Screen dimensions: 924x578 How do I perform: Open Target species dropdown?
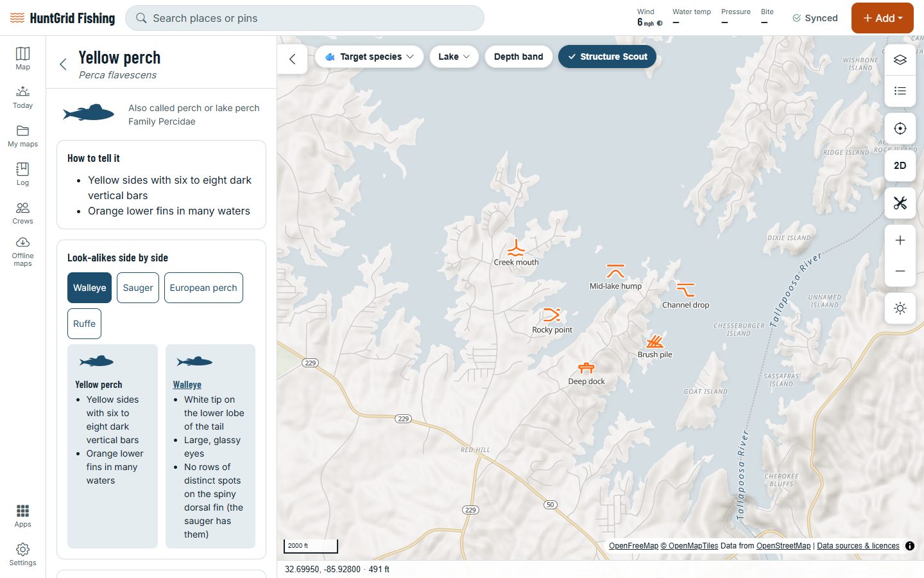coord(369,57)
